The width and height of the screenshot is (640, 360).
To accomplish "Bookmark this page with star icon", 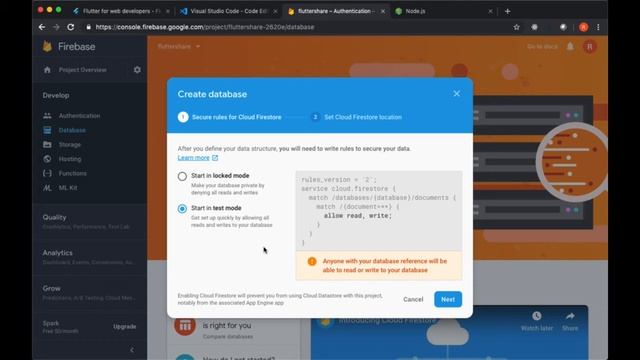I will (516, 27).
